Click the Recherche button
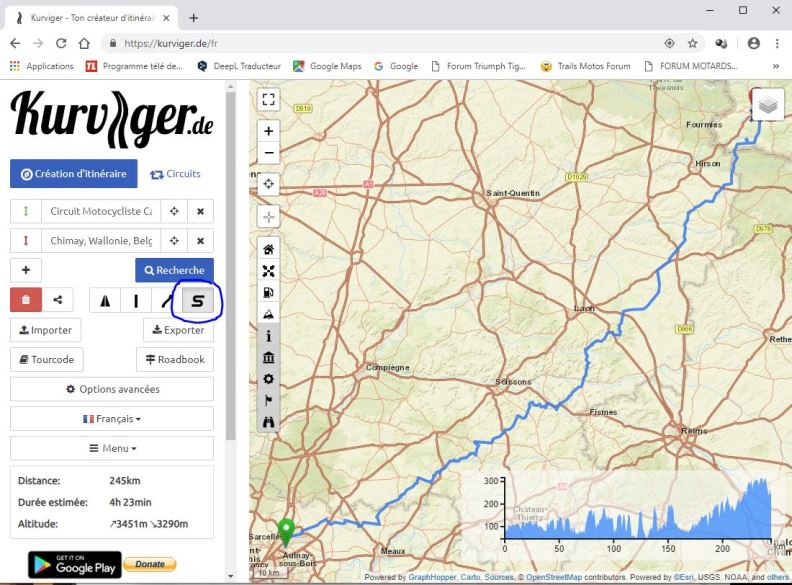 [174, 270]
